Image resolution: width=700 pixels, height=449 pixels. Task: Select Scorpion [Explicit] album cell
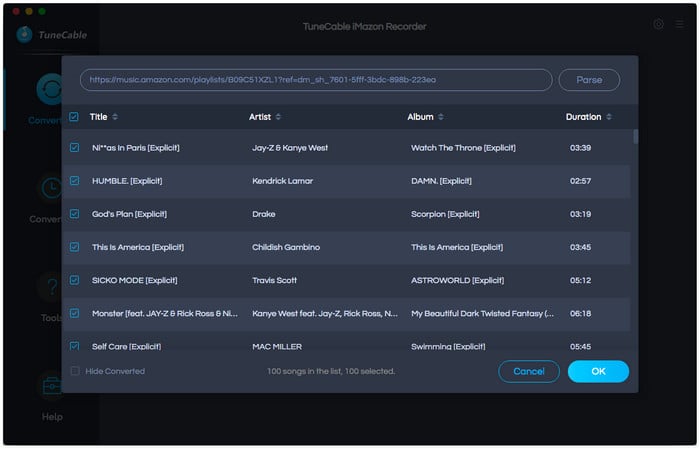445,214
